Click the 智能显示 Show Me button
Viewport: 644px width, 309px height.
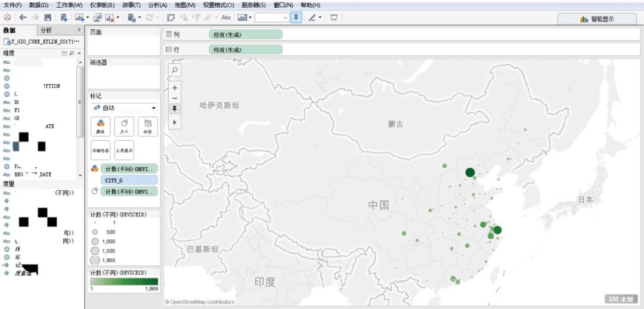tap(597, 19)
